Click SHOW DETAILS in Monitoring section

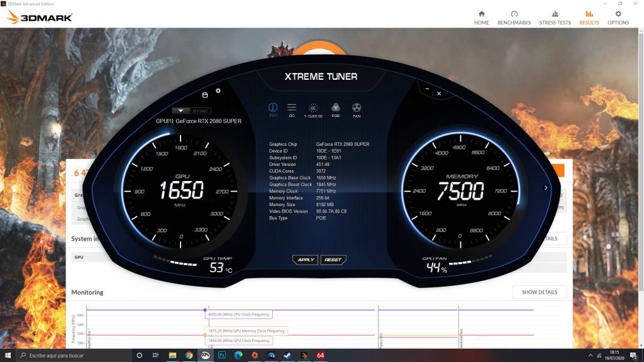(540, 292)
